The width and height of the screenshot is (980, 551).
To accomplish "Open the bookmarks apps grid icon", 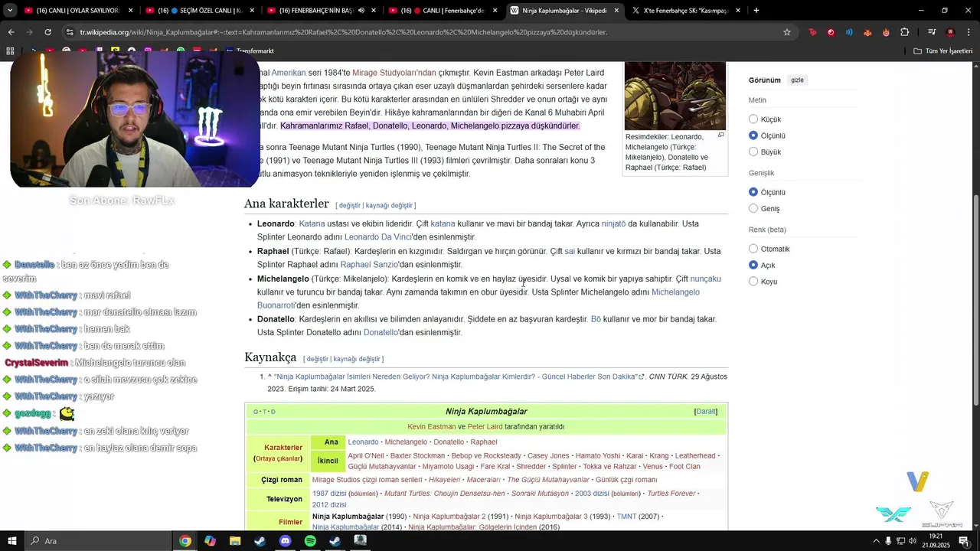I will (10, 51).
